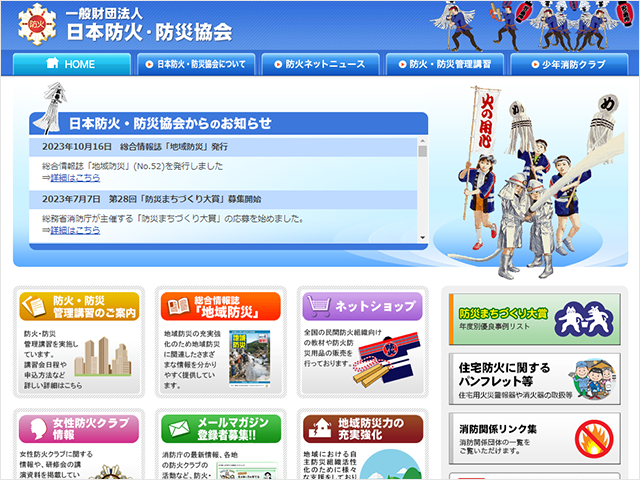Click the festival dancers header illustration
Screen dimensions: 640x480
point(533,25)
